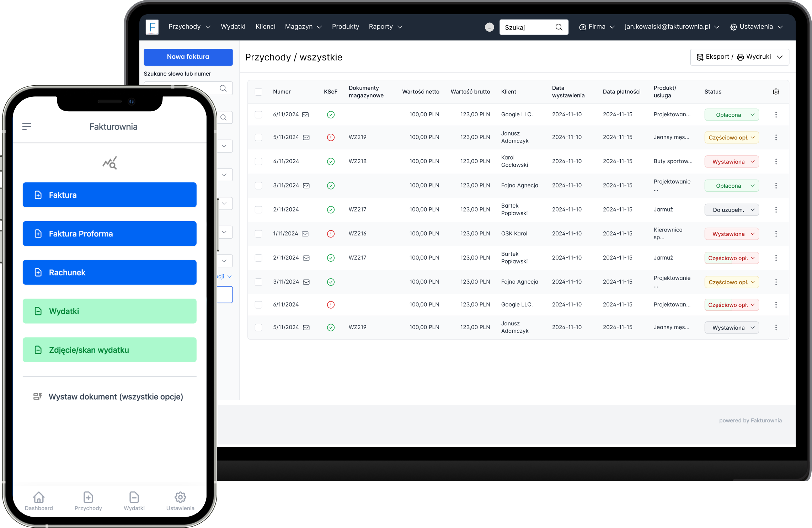The width and height of the screenshot is (812, 528).
Task: Check the row checkbox for invoice 1/11/2024
Action: click(x=258, y=234)
